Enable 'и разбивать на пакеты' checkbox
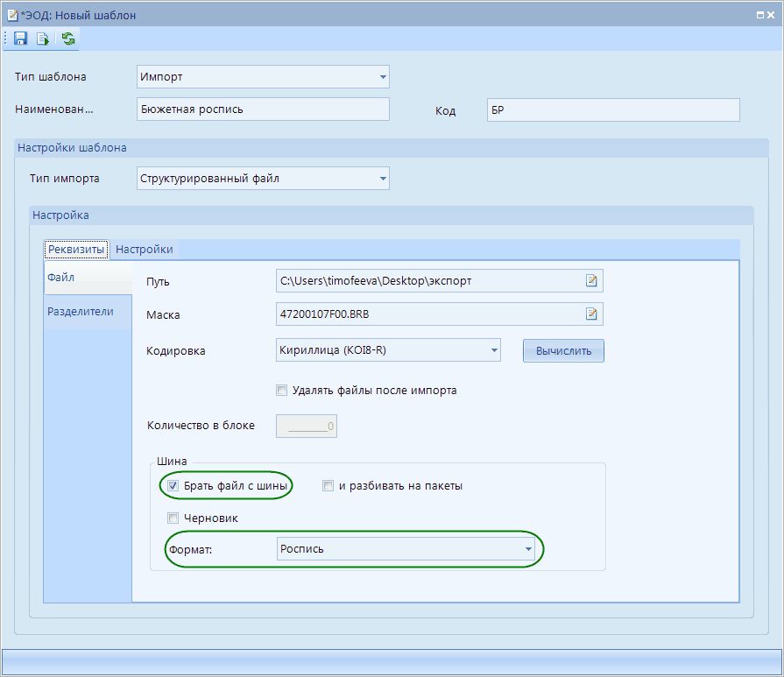 pos(328,486)
